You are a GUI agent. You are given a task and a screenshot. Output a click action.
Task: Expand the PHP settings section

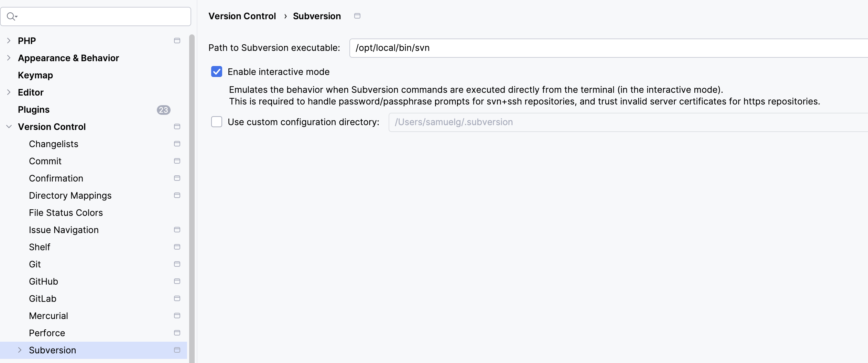point(9,41)
